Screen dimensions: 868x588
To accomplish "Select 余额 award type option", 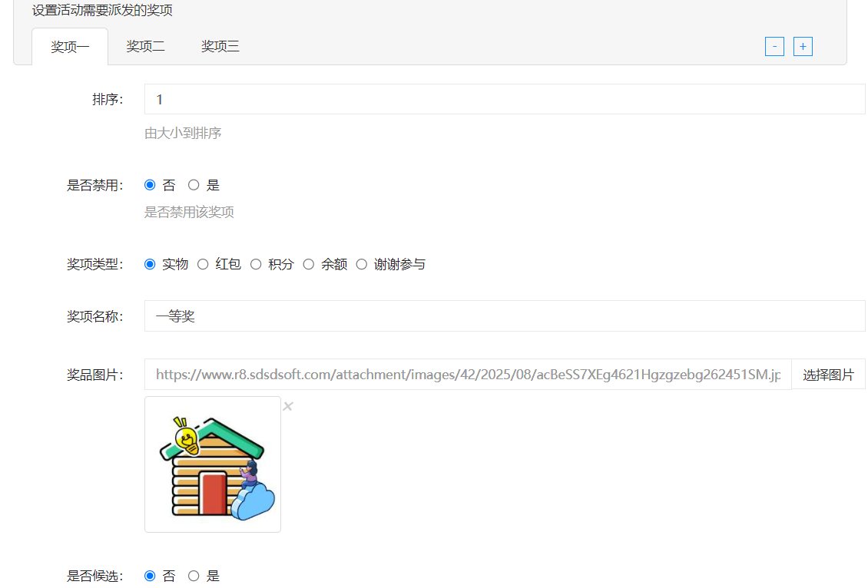I will tap(308, 263).
